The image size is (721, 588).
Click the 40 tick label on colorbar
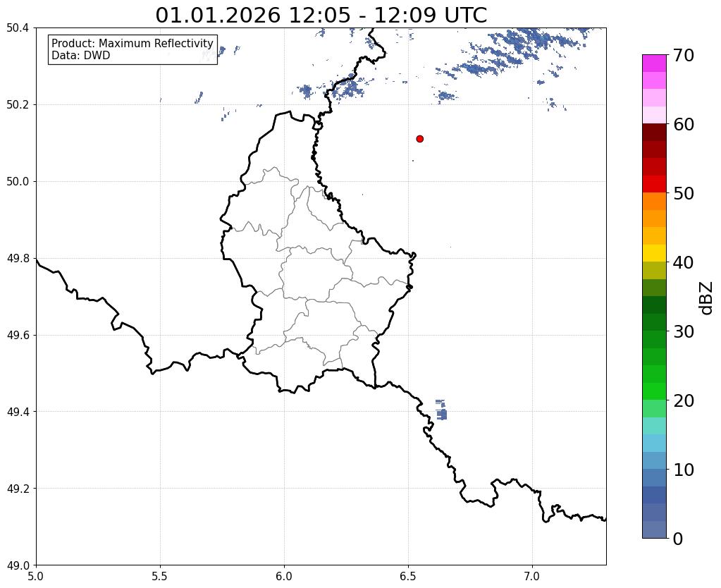pyautogui.click(x=684, y=262)
